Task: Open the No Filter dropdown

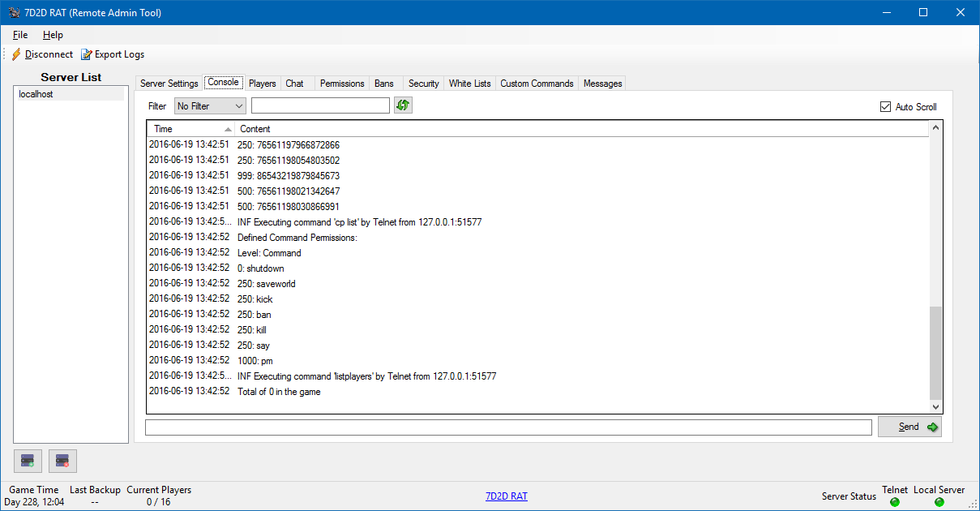Action: tap(210, 106)
